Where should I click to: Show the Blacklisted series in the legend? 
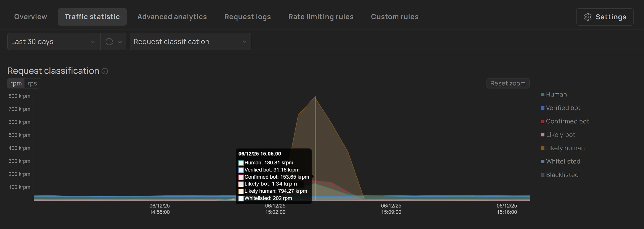560,175
